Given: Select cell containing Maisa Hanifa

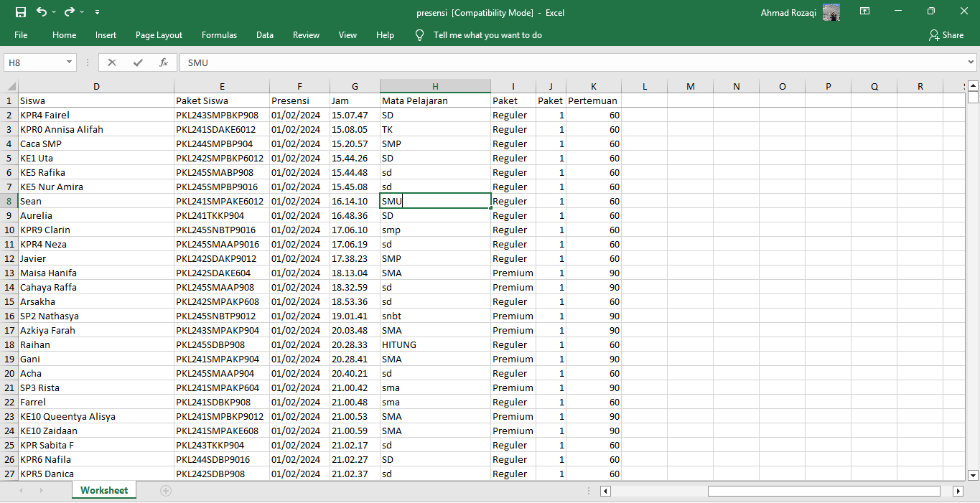Looking at the screenshot, I should click(96, 273).
